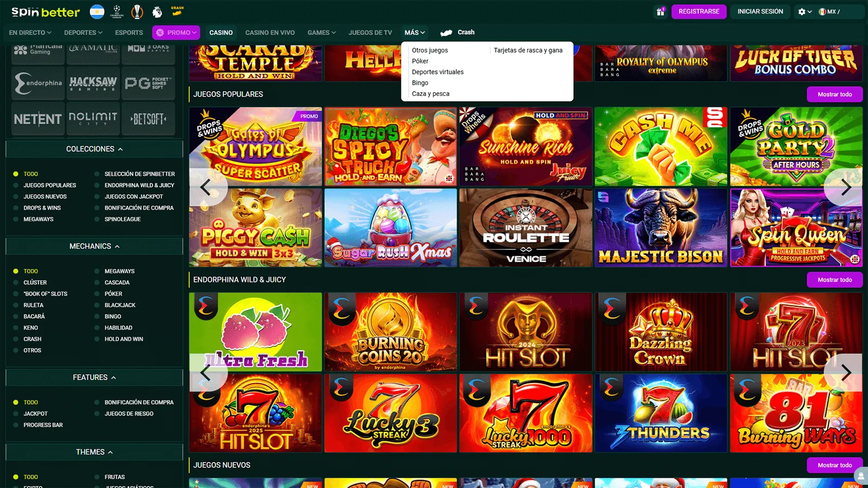Choose Tarjetas de rasca y gana
This screenshot has width=868, height=488.
528,50
